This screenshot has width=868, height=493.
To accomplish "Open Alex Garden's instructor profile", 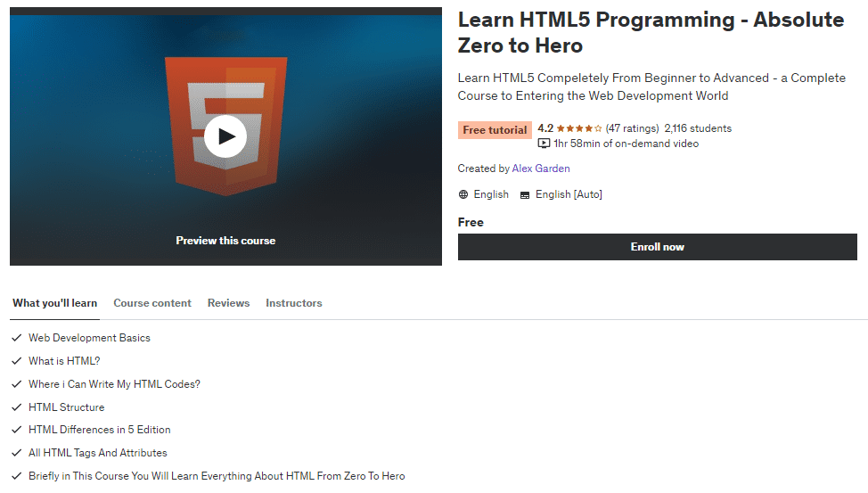I will pos(541,168).
